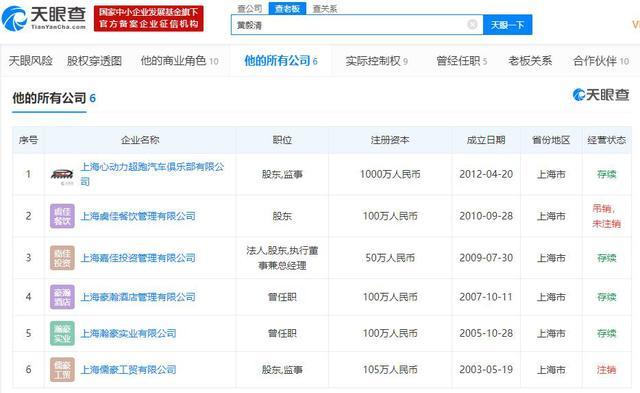The height and width of the screenshot is (393, 640).
Task: Click the 职位 column header
Action: click(282, 140)
